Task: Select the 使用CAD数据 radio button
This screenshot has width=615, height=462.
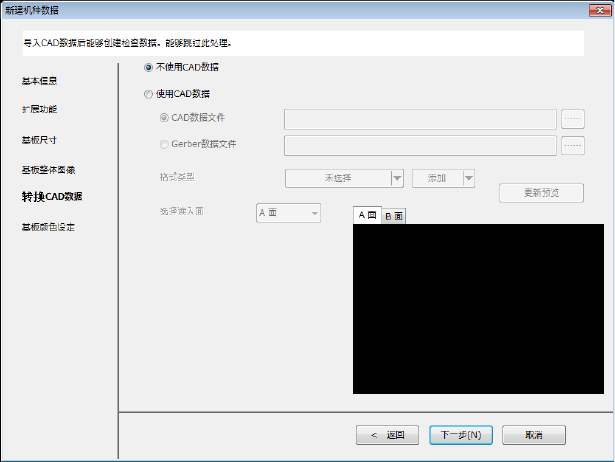Action: tap(148, 94)
